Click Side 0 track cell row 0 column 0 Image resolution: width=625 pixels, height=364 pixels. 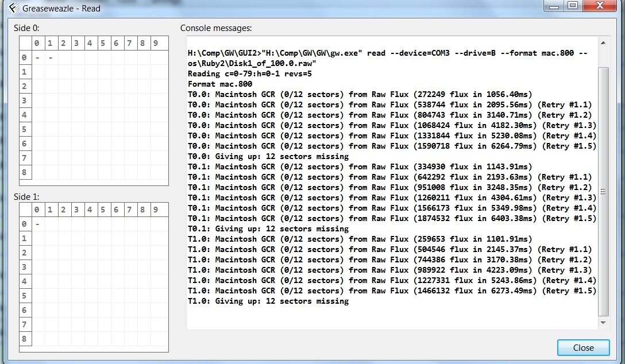pyautogui.click(x=37, y=57)
